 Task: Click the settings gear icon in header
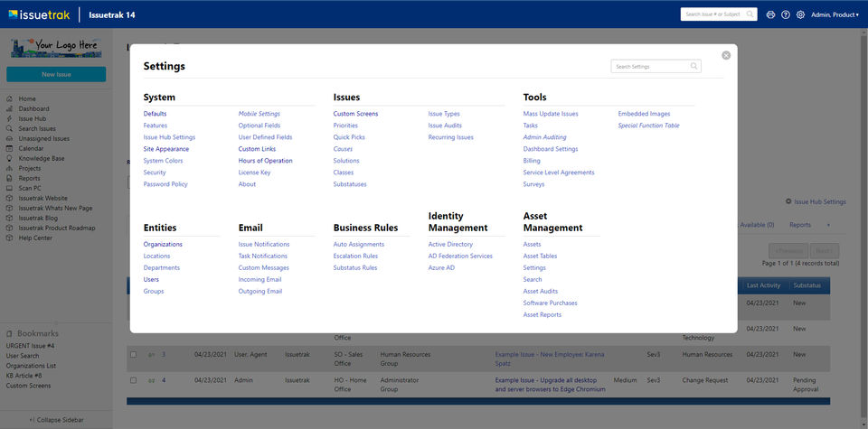pos(800,15)
